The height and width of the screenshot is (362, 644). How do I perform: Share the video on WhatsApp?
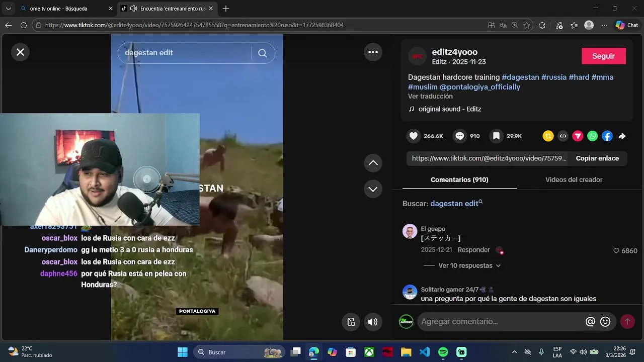pos(593,136)
